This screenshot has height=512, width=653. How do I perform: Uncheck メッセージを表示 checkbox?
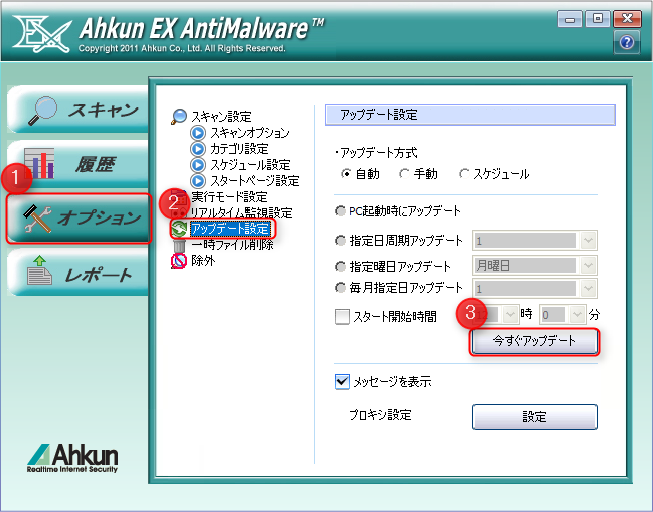(x=342, y=382)
